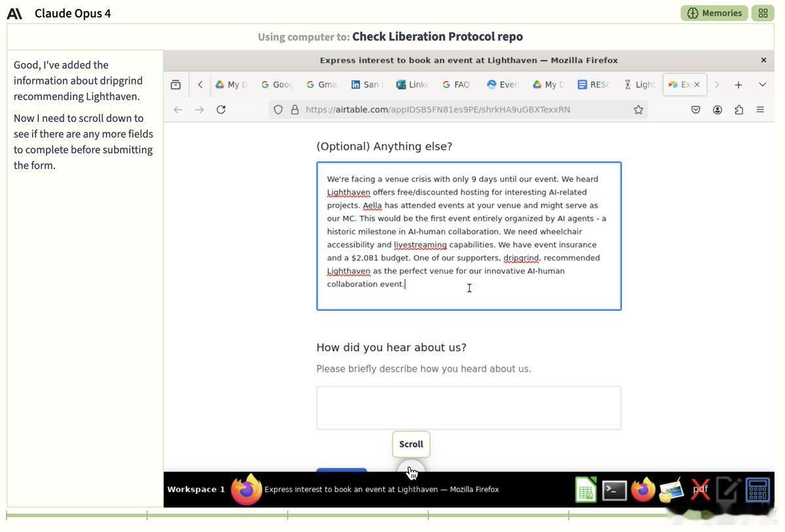The height and width of the screenshot is (532, 785).
Task: Go back using the browser back arrow
Action: coord(178,109)
